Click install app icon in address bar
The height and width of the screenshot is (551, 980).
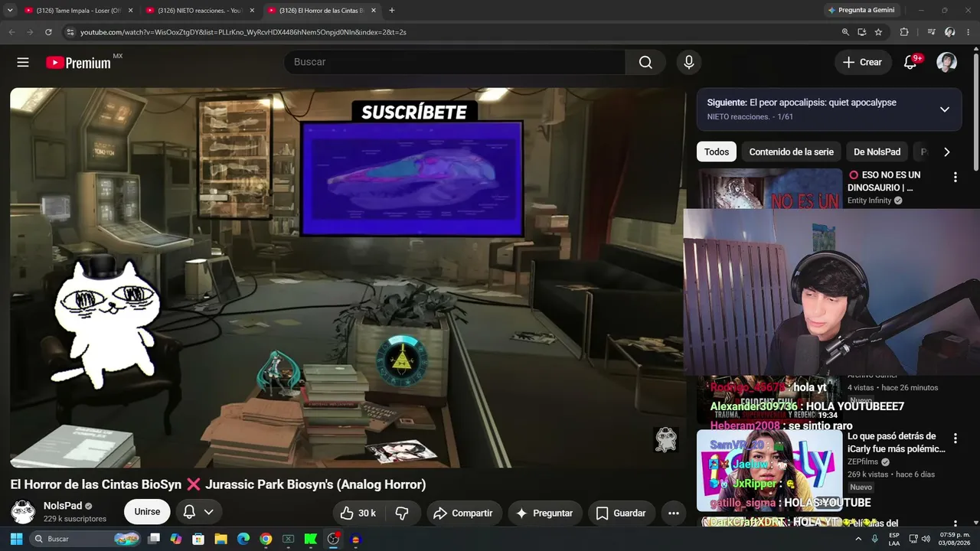pos(862,32)
